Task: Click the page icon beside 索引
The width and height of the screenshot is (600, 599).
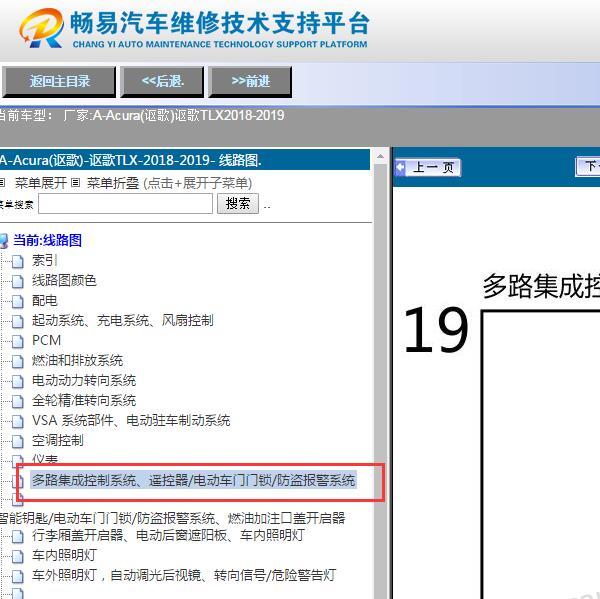Action: click(x=17, y=261)
